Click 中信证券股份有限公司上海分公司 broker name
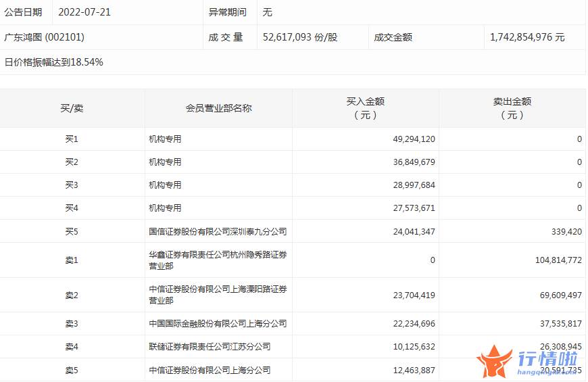Image resolution: width=588 pixels, height=382 pixels. click(x=210, y=371)
